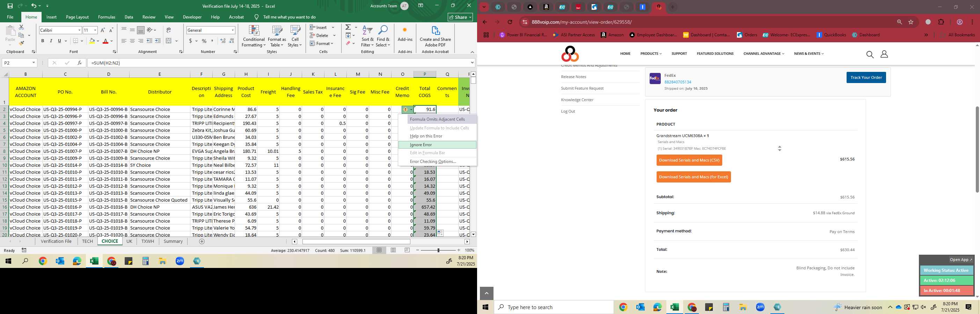Open Cell Styles gallery
The height and width of the screenshot is (314, 980).
tap(295, 37)
